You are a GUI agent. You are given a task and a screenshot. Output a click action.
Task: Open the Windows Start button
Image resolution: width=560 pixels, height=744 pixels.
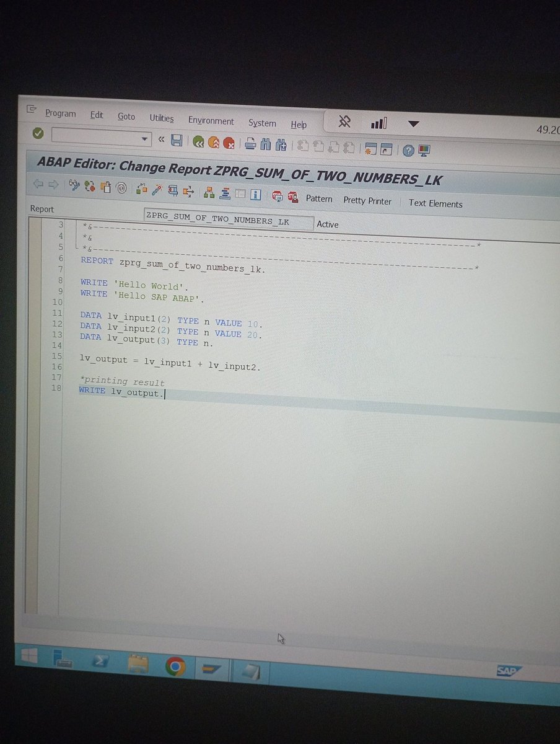pyautogui.click(x=28, y=656)
